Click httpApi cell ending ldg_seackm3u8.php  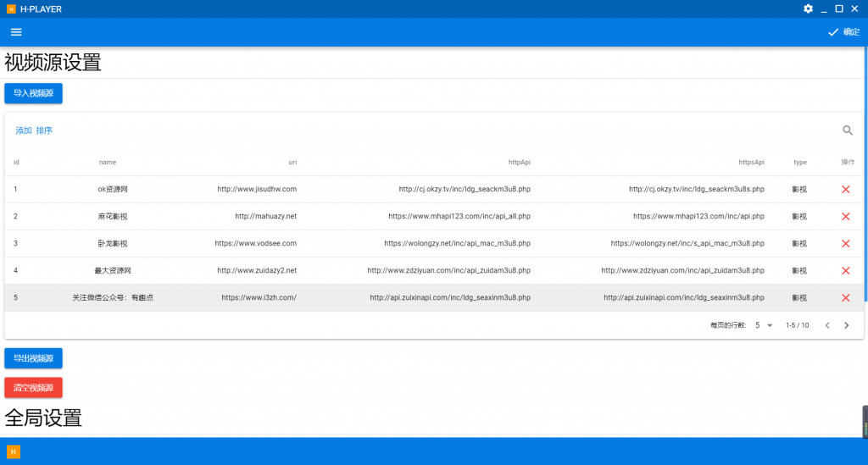465,189
